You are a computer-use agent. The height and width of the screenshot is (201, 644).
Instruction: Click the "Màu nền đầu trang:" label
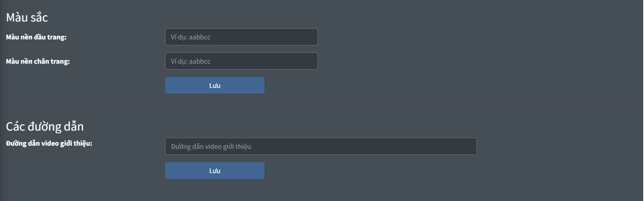click(x=36, y=37)
